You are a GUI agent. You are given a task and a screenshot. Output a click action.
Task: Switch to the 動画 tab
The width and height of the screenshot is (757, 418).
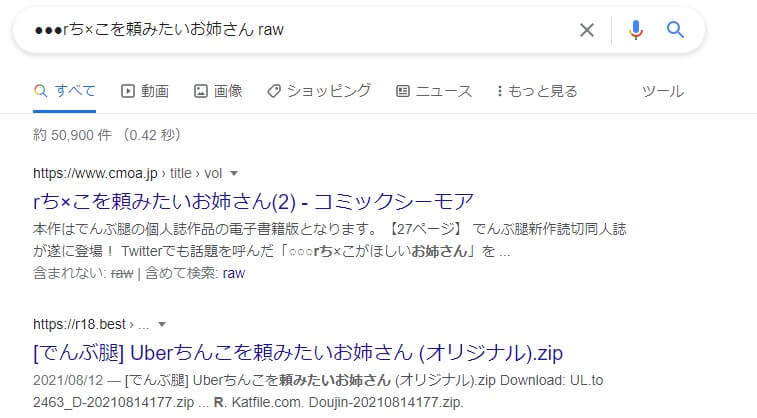[x=145, y=91]
